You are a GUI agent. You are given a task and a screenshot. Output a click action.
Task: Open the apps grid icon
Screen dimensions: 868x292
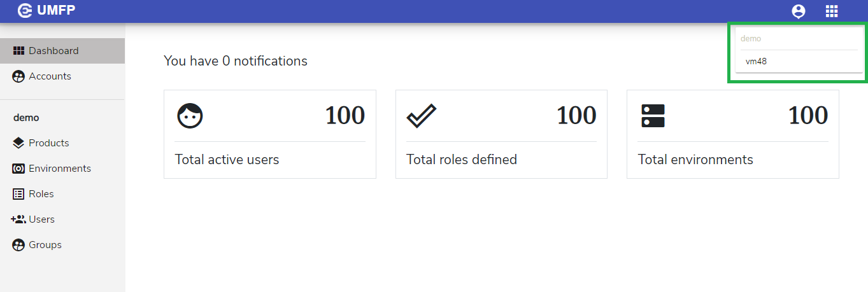[832, 11]
